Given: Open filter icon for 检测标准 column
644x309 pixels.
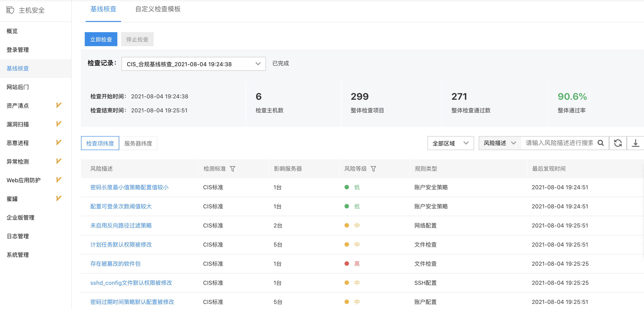Looking at the screenshot, I should click(x=233, y=169).
